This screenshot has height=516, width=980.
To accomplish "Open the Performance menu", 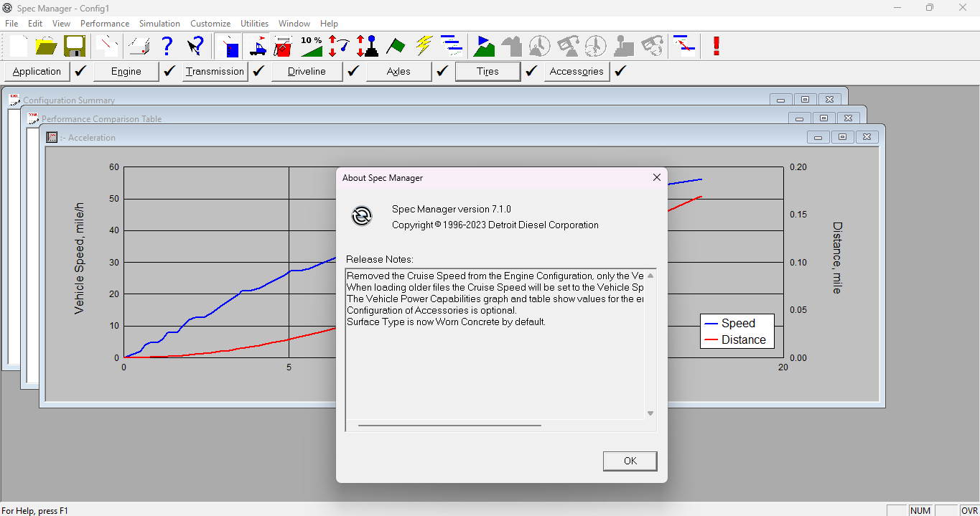I will click(x=105, y=24).
